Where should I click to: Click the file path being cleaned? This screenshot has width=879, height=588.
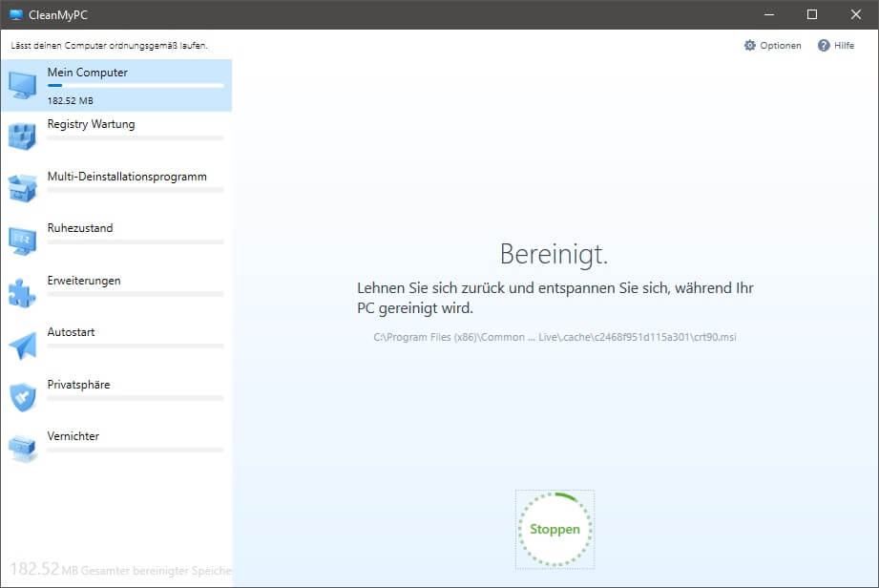pos(555,337)
